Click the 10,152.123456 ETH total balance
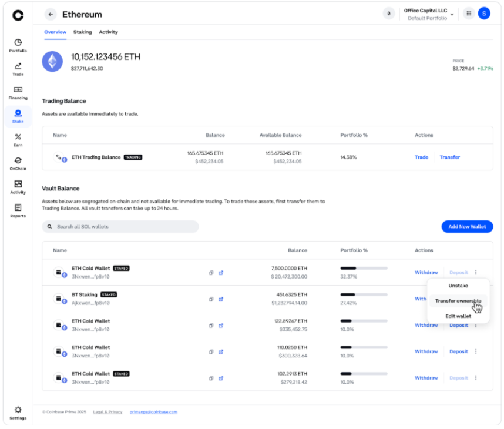 click(105, 57)
